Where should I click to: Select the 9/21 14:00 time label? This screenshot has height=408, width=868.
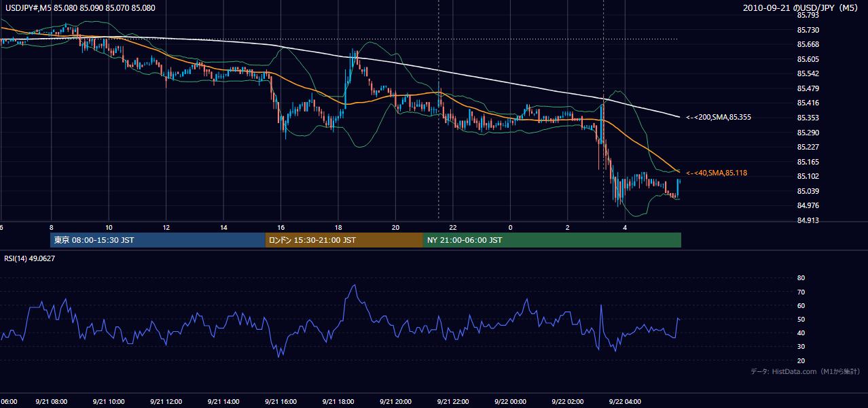coord(223,402)
